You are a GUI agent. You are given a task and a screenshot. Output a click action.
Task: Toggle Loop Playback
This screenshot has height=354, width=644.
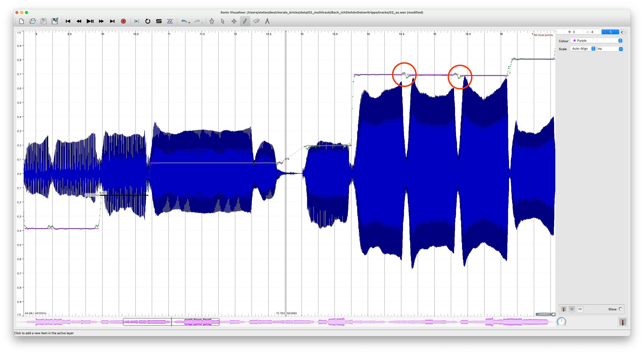coord(148,21)
